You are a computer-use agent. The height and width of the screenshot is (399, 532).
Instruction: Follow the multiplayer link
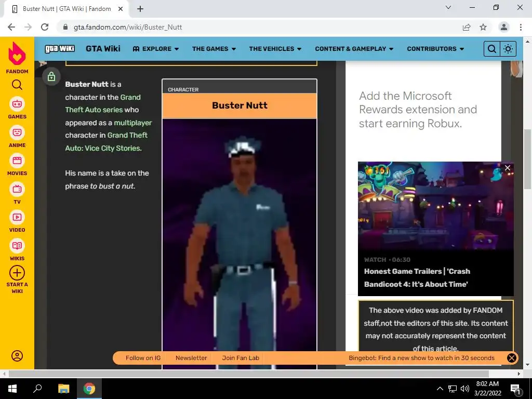[133, 123]
